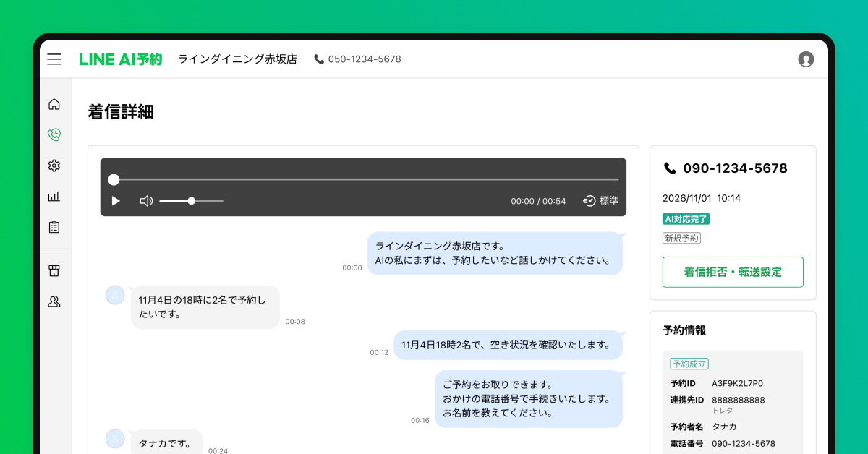Click caller avatar next to 11月4日 message
The image size is (868, 454).
coord(115,295)
